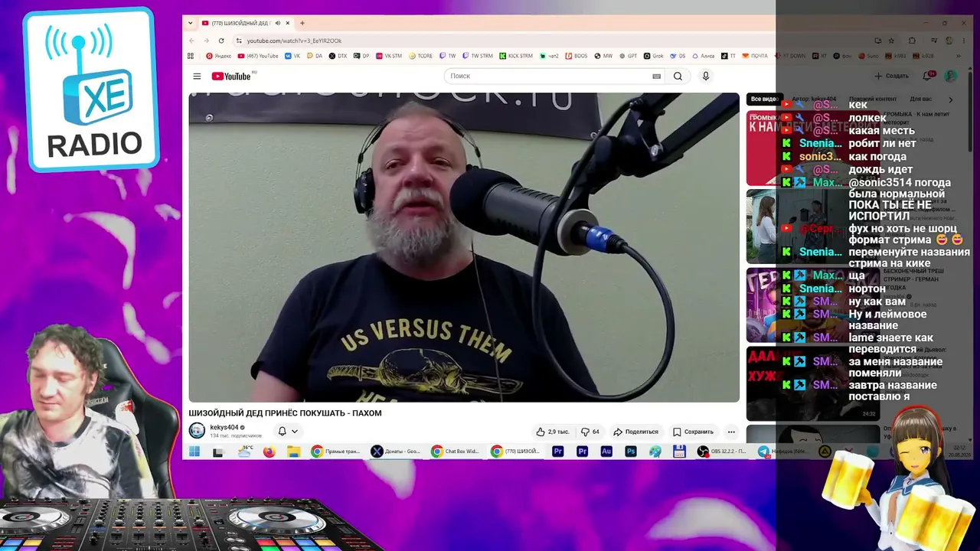This screenshot has height=551, width=980.
Task: Open the Алиса bookmark
Action: coord(703,56)
